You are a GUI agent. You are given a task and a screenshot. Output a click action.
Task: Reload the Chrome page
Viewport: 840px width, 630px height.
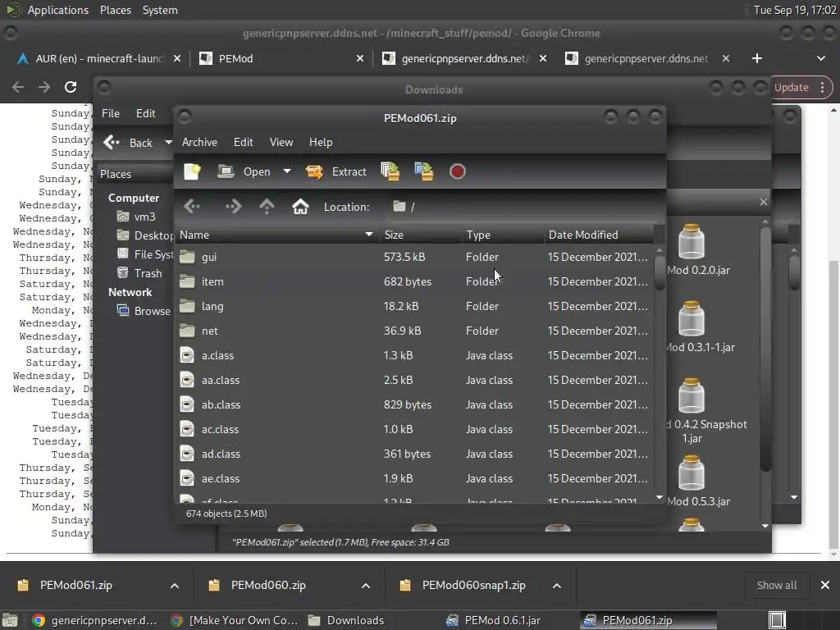coord(71,87)
